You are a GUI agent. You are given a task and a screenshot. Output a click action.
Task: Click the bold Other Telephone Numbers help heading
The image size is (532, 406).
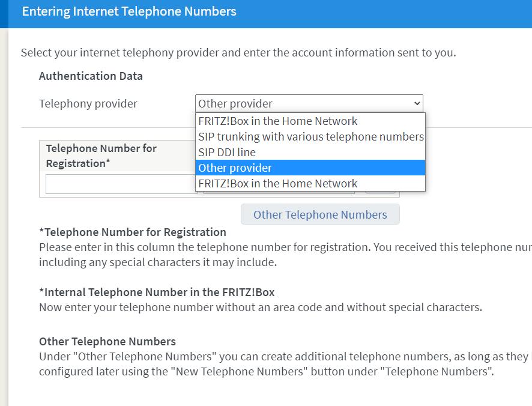(x=107, y=341)
